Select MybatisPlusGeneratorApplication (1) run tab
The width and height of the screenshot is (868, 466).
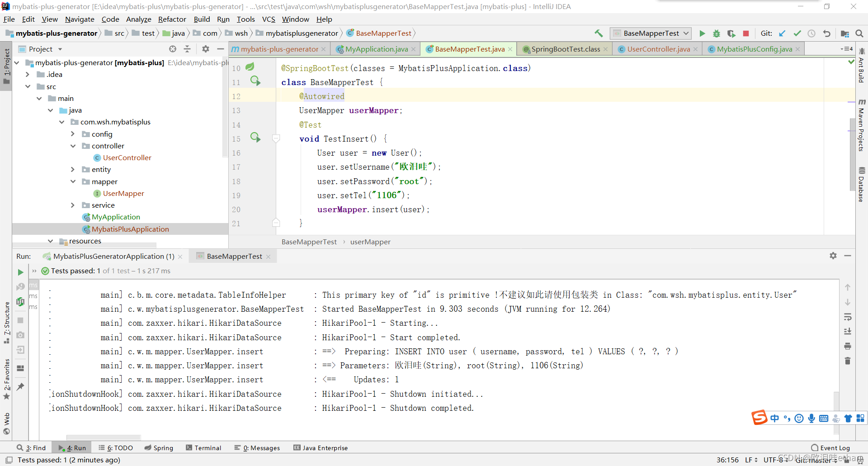point(113,256)
